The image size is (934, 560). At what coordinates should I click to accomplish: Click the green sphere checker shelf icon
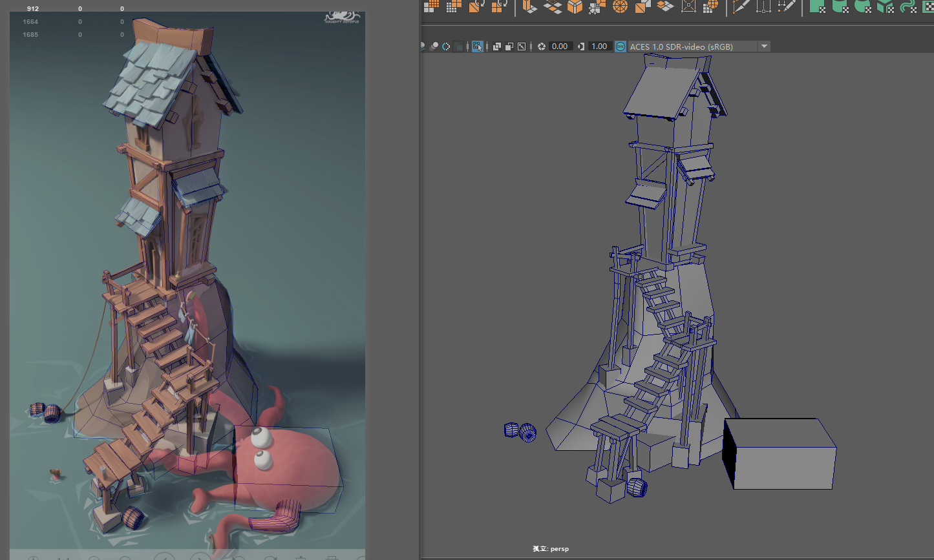click(862, 6)
